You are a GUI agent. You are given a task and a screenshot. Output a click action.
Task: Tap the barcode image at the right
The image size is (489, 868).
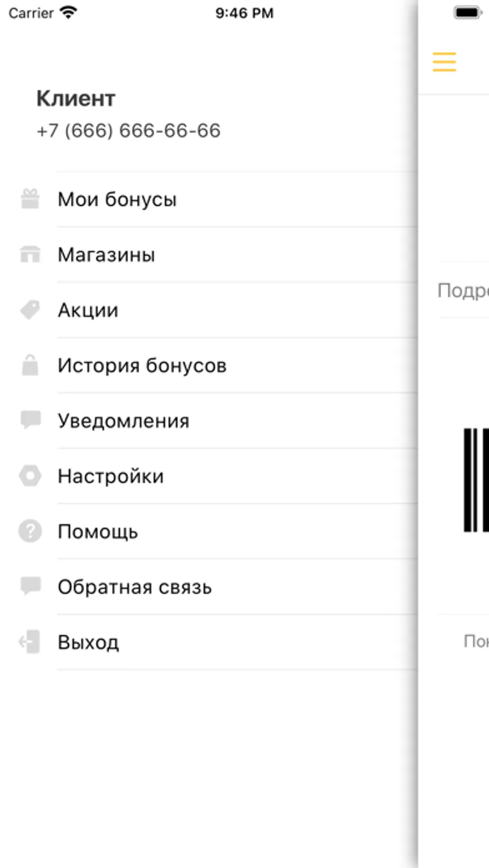tap(476, 480)
